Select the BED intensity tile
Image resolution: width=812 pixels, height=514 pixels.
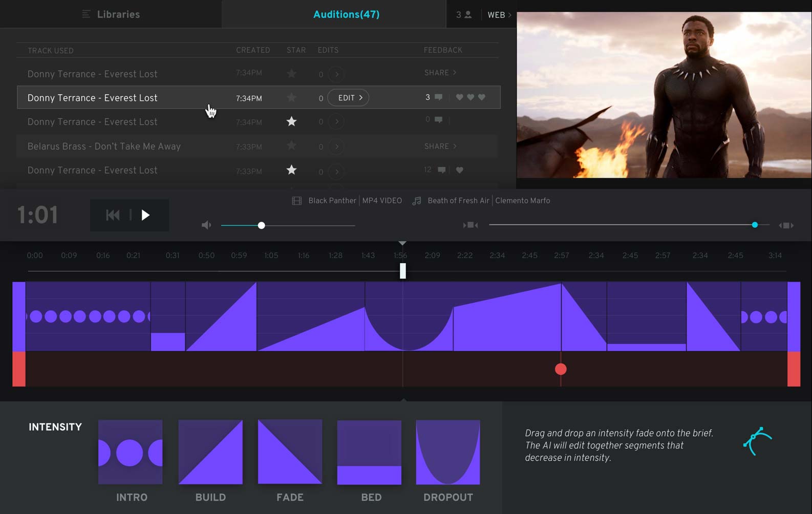pos(369,452)
